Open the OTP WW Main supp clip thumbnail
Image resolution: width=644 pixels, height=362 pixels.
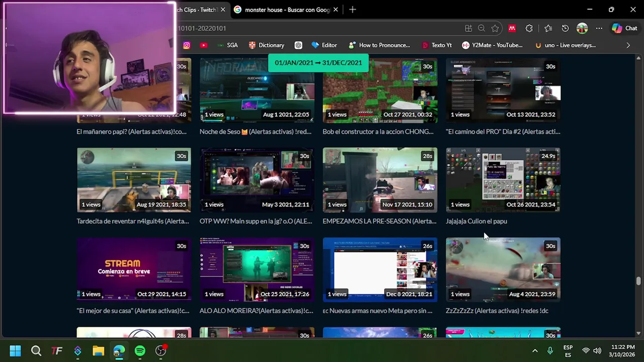257,180
